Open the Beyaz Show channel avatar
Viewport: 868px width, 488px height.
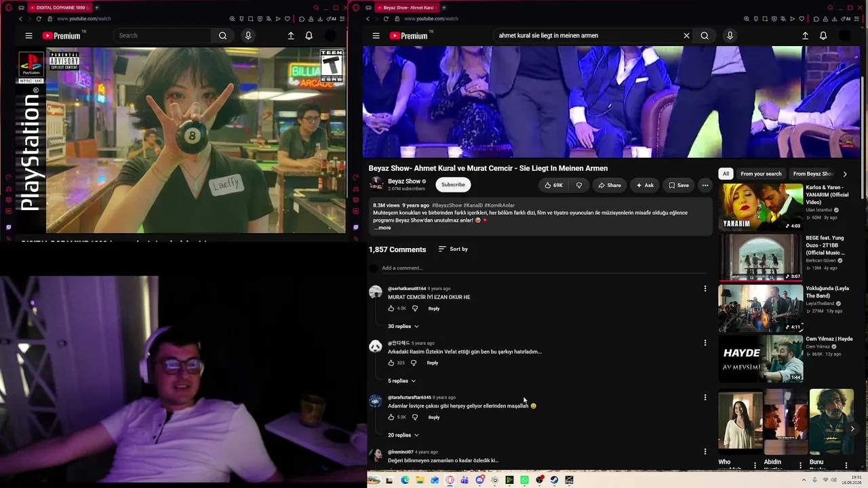(x=376, y=184)
